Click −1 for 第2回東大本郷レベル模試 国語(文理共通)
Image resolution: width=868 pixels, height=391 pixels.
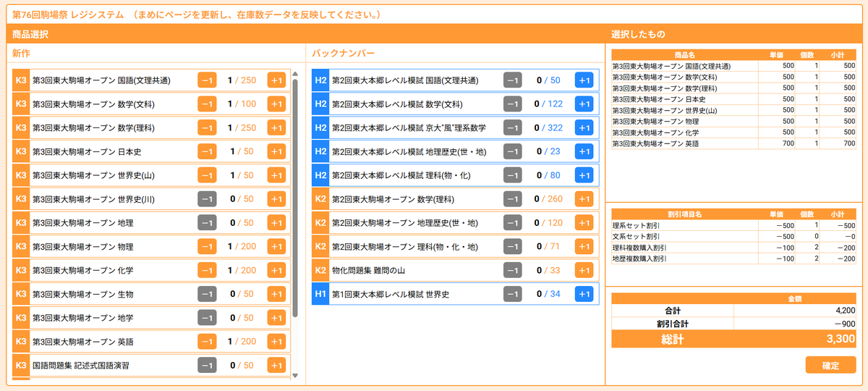[x=513, y=80]
